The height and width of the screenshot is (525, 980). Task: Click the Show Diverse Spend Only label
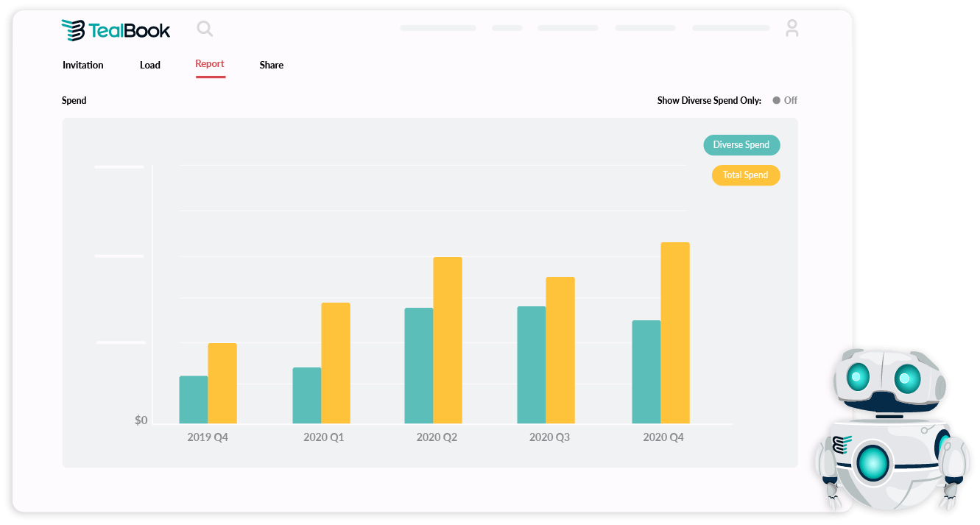click(x=710, y=100)
